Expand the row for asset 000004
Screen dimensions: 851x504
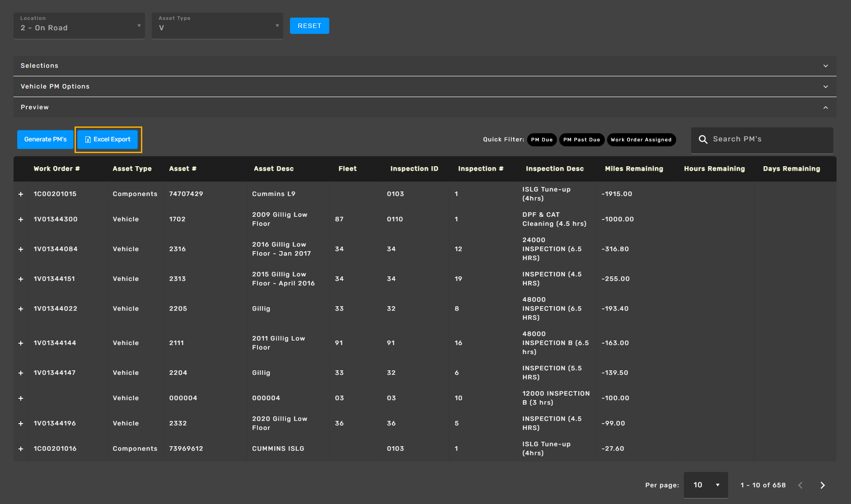click(21, 398)
